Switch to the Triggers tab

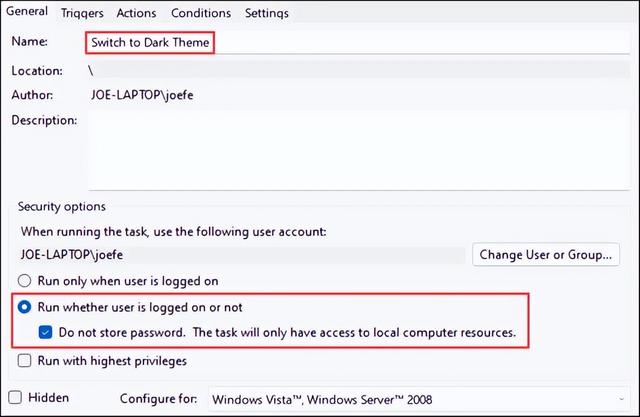(x=82, y=13)
